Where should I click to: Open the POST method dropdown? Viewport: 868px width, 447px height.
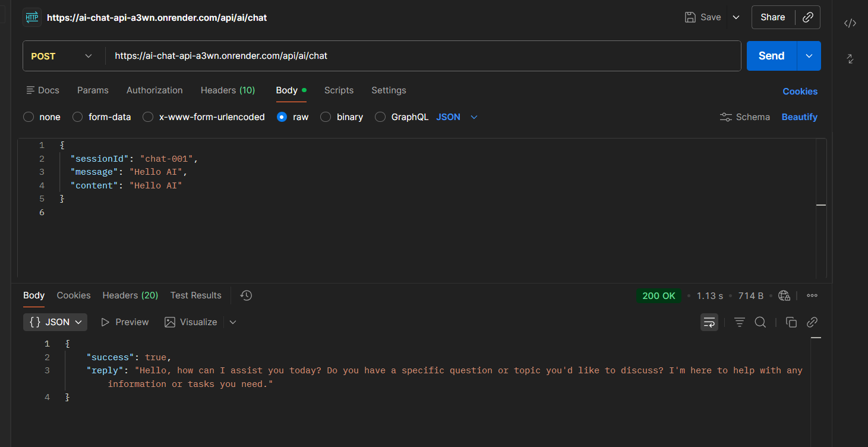(x=62, y=56)
